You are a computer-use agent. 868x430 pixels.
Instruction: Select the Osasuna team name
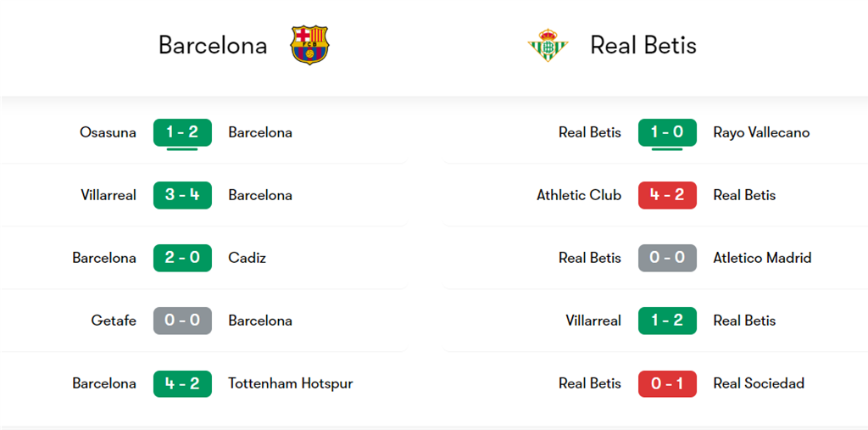click(108, 132)
